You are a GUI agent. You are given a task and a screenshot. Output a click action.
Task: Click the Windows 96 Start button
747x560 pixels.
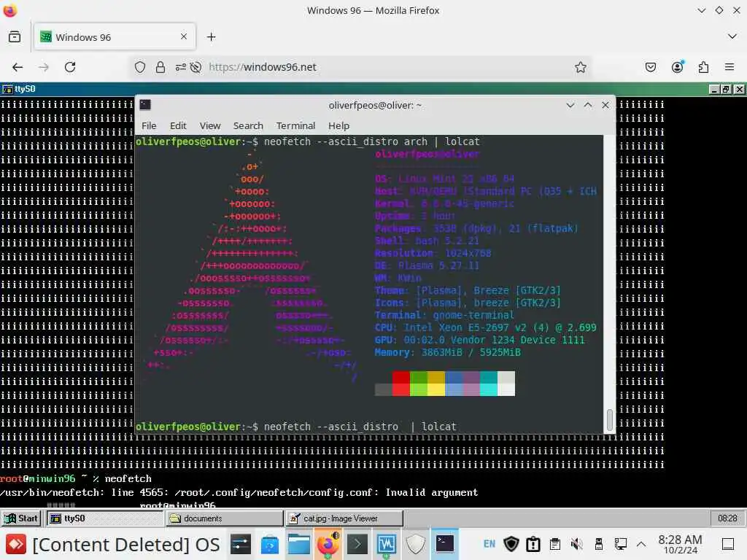[x=21, y=518]
